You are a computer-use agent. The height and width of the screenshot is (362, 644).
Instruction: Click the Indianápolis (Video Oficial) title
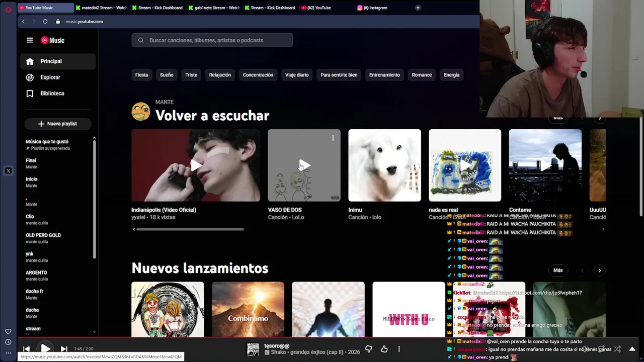[164, 210]
